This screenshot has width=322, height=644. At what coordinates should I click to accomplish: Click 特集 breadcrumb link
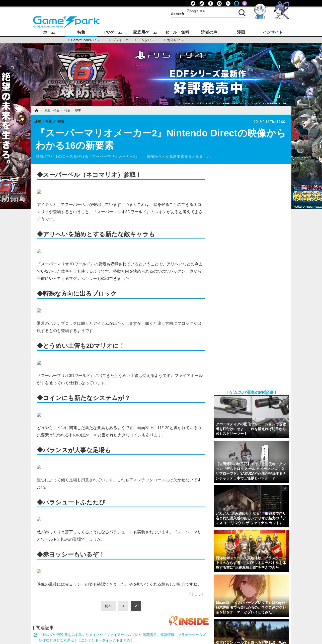[x=67, y=111]
